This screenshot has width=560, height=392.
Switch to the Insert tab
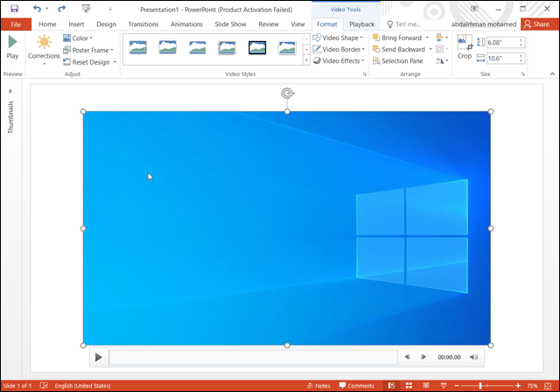click(76, 24)
